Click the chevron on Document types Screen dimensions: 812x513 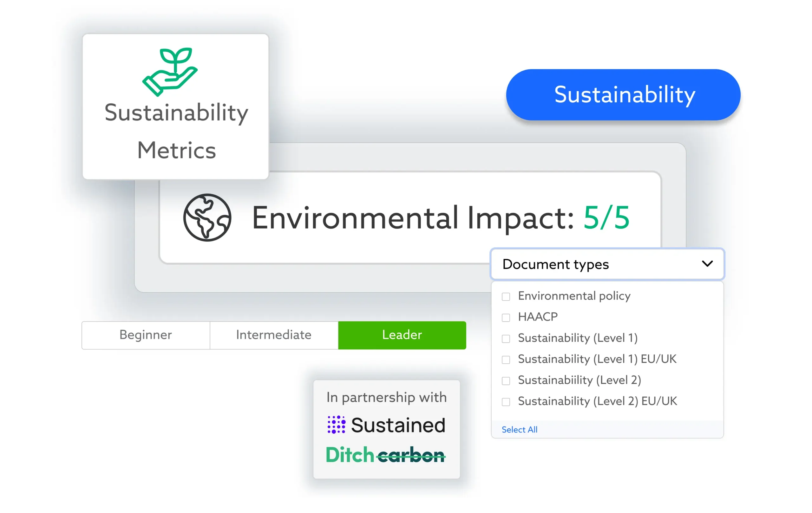[707, 264]
